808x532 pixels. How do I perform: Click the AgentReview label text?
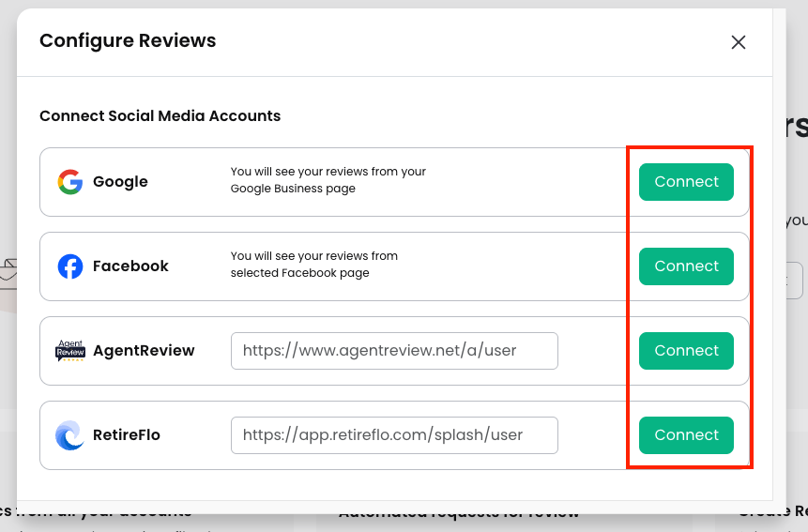(144, 351)
